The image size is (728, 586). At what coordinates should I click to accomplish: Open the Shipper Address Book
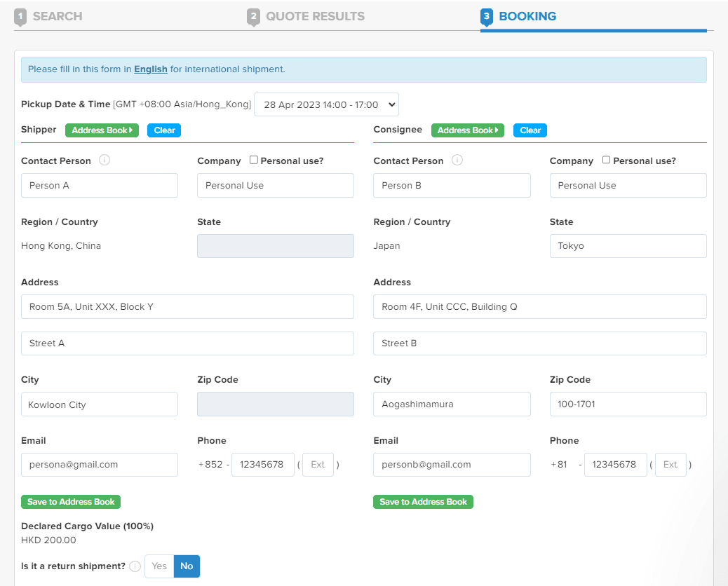click(102, 130)
